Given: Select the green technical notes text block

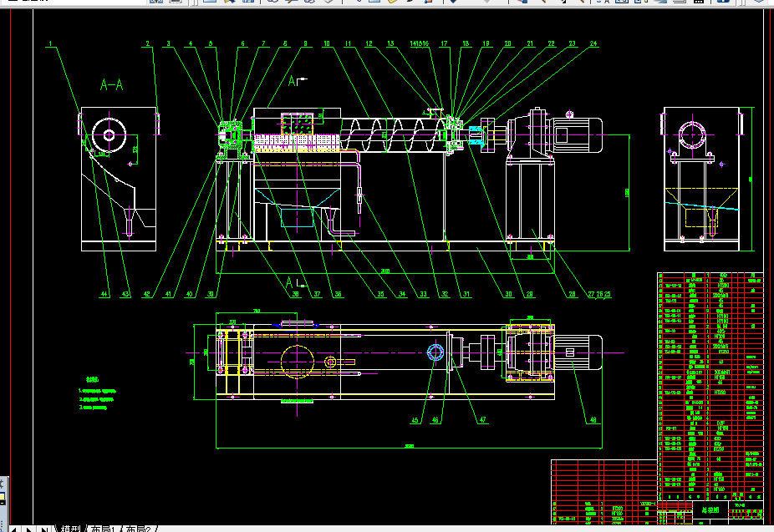Looking at the screenshot, I should coord(98,394).
